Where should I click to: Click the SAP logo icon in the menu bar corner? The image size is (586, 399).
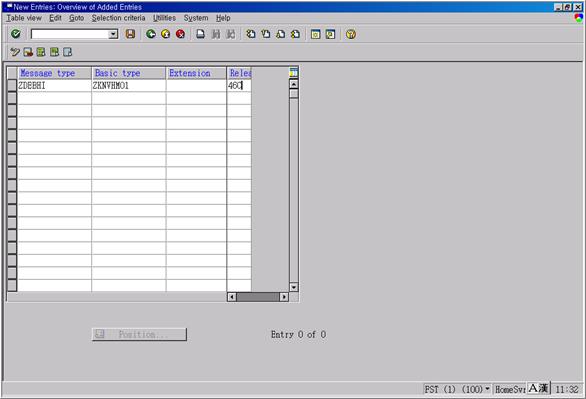point(579,18)
